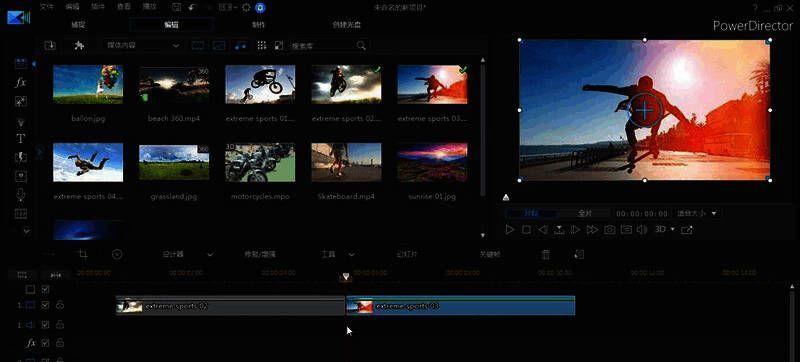This screenshot has height=362, width=800.
Task: Open the Media Room in the sidebar
Action: click(x=20, y=63)
